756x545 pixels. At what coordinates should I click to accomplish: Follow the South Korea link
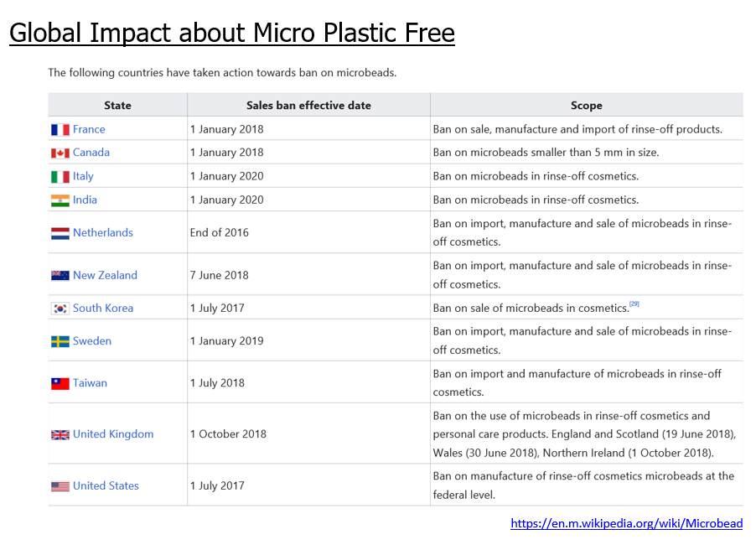pos(103,309)
